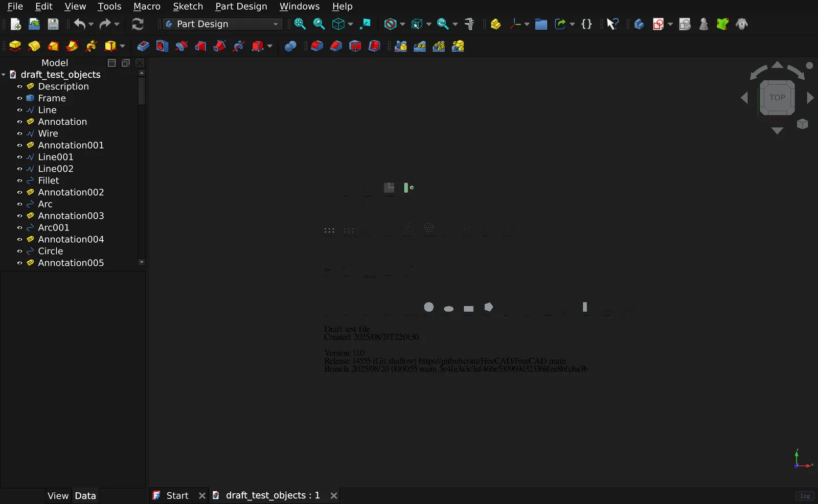This screenshot has width=818, height=504.
Task: Click the Boolean operation icon
Action: pos(290,46)
